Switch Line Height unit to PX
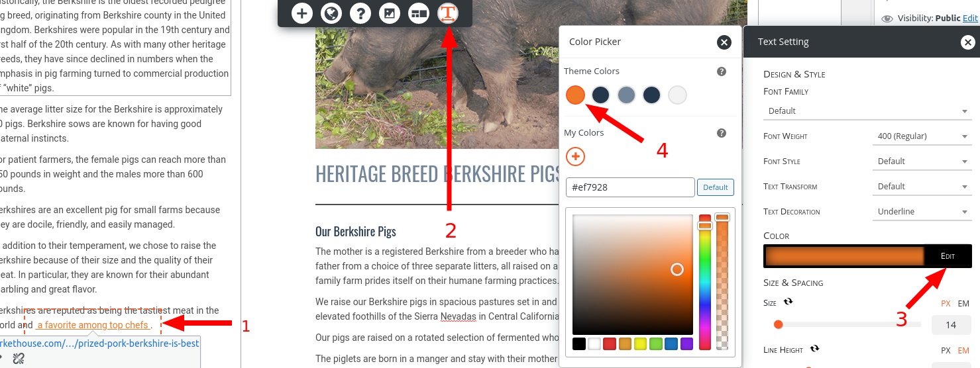Viewport: 980px width, 368px height. tap(946, 350)
